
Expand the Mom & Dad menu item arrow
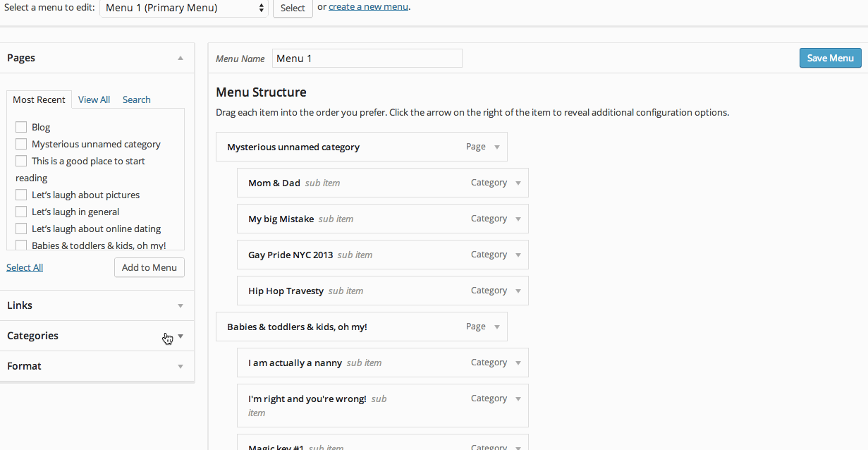518,183
